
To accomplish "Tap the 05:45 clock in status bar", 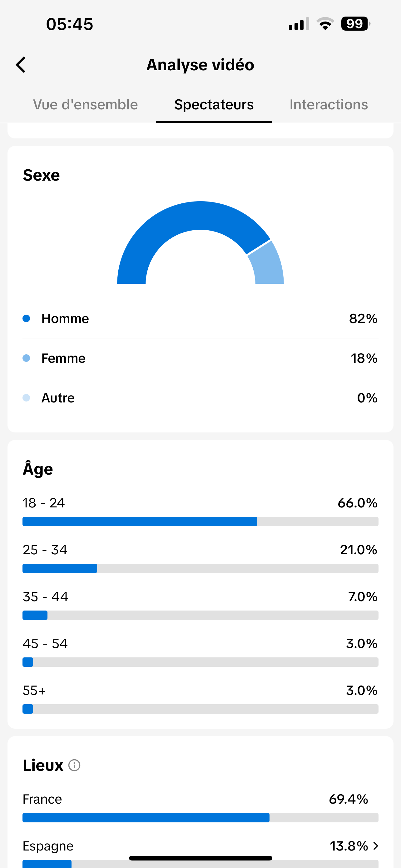I will coord(70,24).
